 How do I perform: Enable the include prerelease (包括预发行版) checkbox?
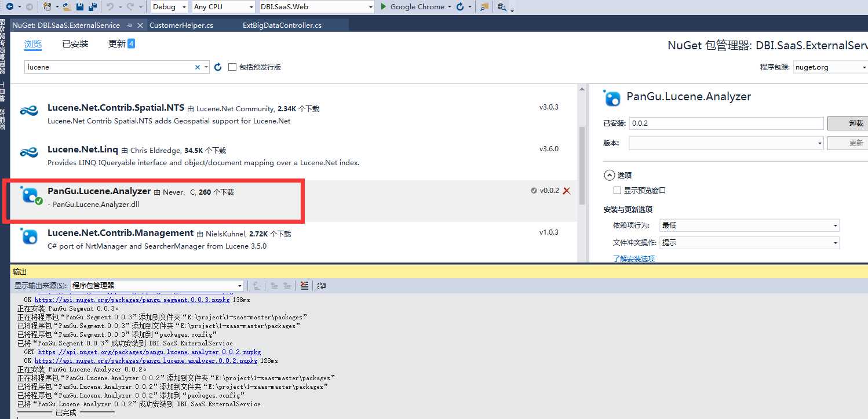point(232,67)
